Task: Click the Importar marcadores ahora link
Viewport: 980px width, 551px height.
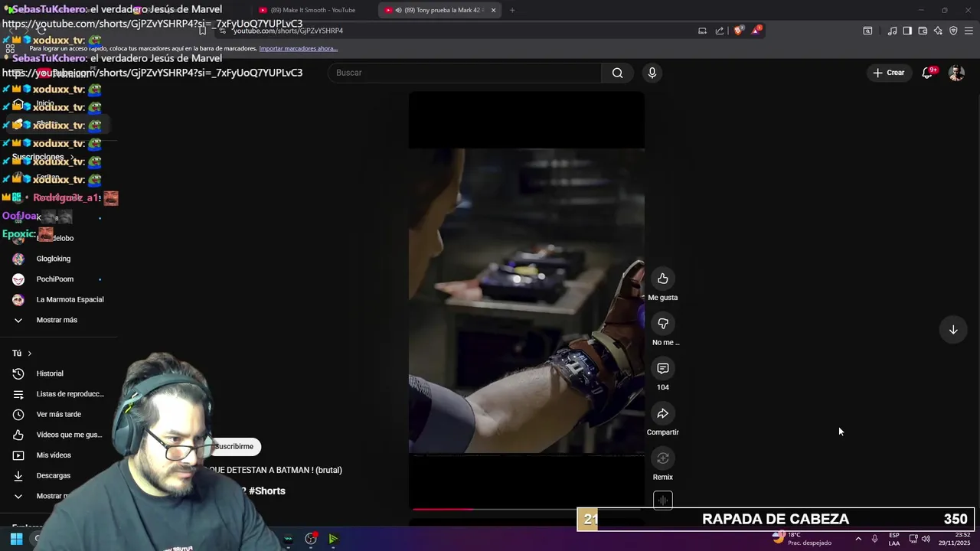Action: (x=299, y=48)
